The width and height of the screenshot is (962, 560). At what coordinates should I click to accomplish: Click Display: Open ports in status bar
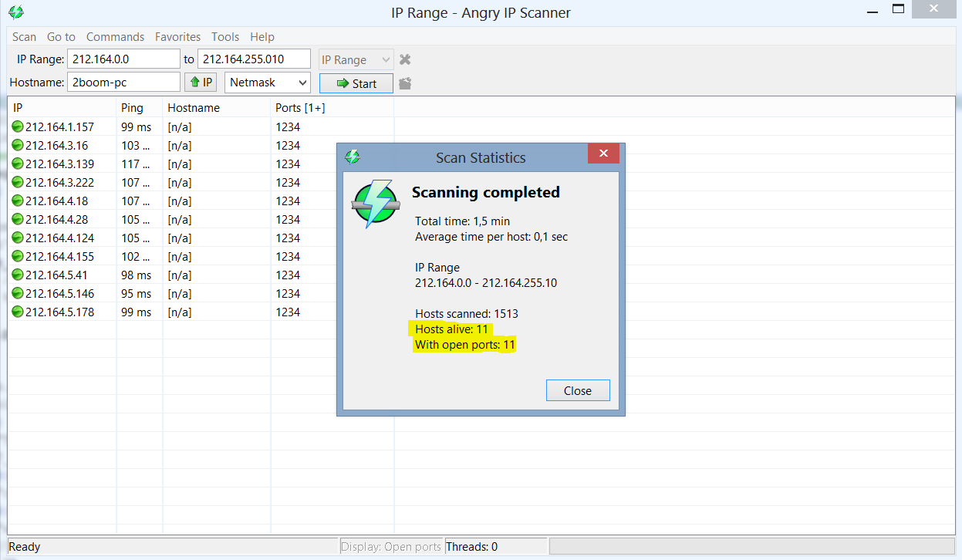[391, 546]
